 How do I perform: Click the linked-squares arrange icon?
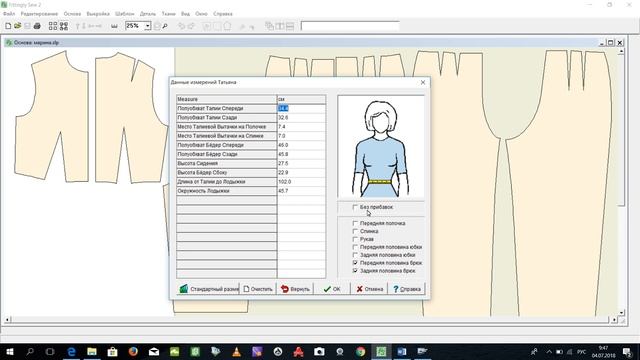(x=64, y=26)
